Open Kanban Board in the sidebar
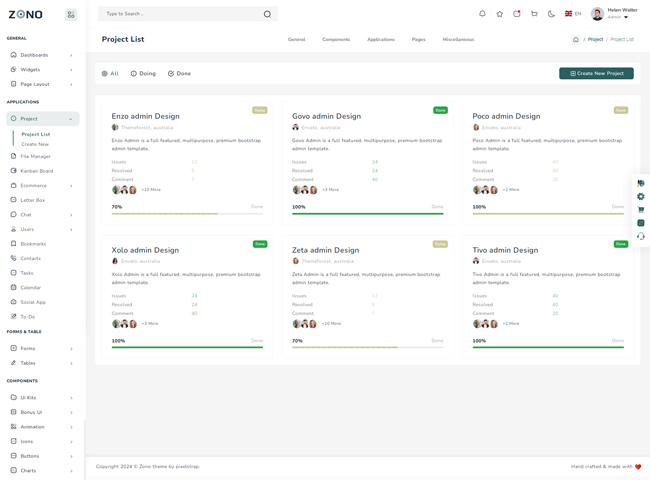The width and height of the screenshot is (650, 480). [x=37, y=171]
